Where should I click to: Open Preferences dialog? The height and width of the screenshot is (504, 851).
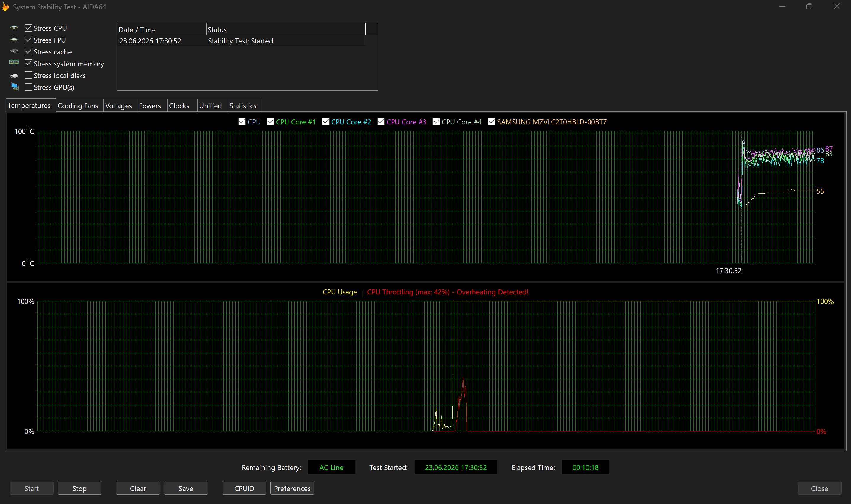click(x=292, y=488)
